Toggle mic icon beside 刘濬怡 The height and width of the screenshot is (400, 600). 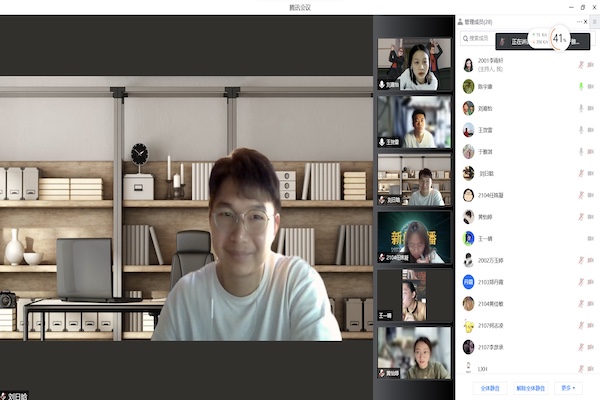pos(579,108)
